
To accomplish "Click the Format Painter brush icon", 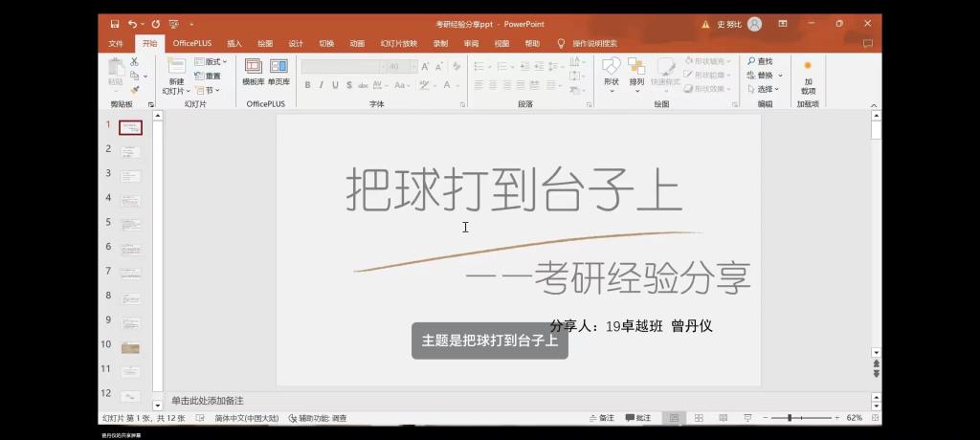I will 135,89.
